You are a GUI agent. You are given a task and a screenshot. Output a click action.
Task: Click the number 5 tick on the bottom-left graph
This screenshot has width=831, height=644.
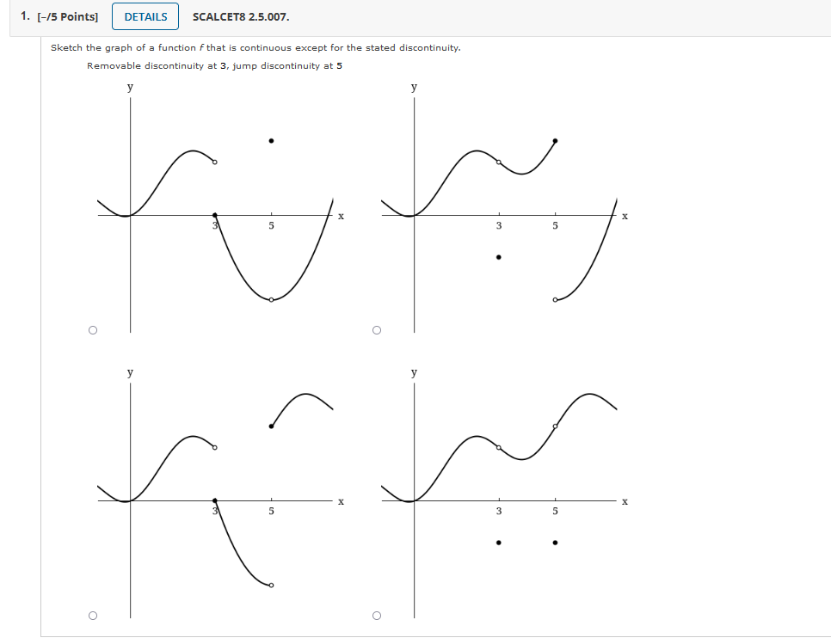click(270, 511)
